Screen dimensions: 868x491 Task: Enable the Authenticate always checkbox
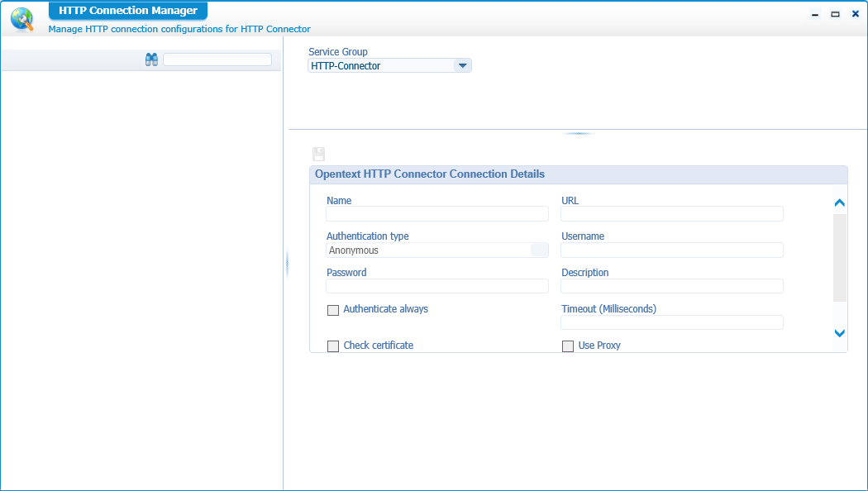(x=332, y=310)
